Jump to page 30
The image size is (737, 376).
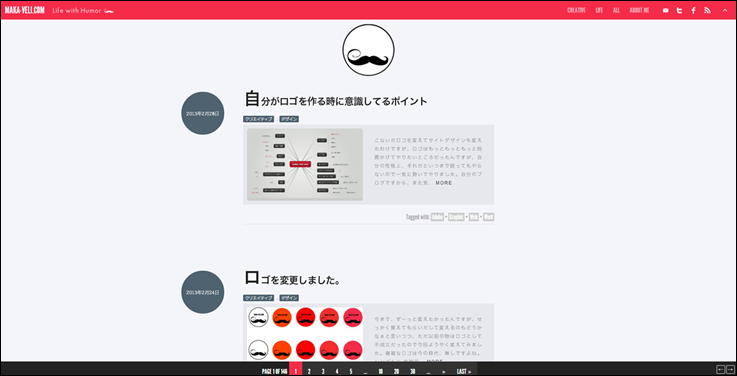pos(412,371)
